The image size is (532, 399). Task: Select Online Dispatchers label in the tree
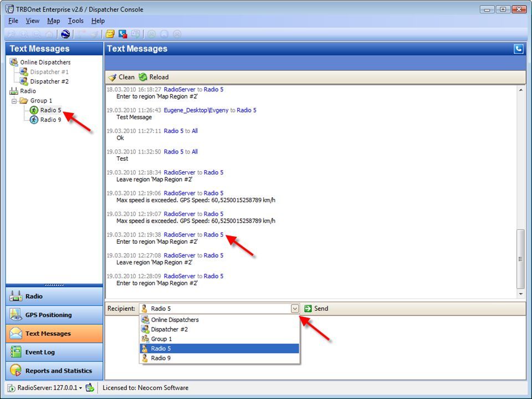tap(45, 62)
